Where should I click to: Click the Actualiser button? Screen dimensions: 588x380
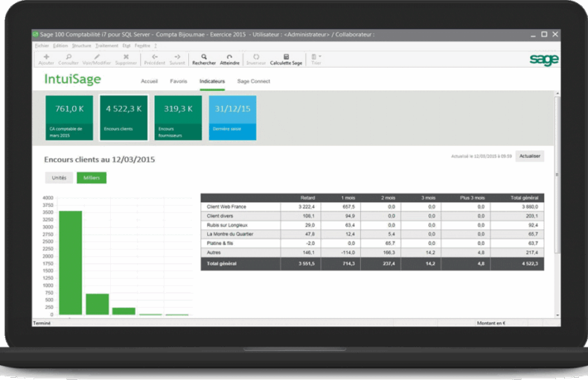click(x=529, y=156)
